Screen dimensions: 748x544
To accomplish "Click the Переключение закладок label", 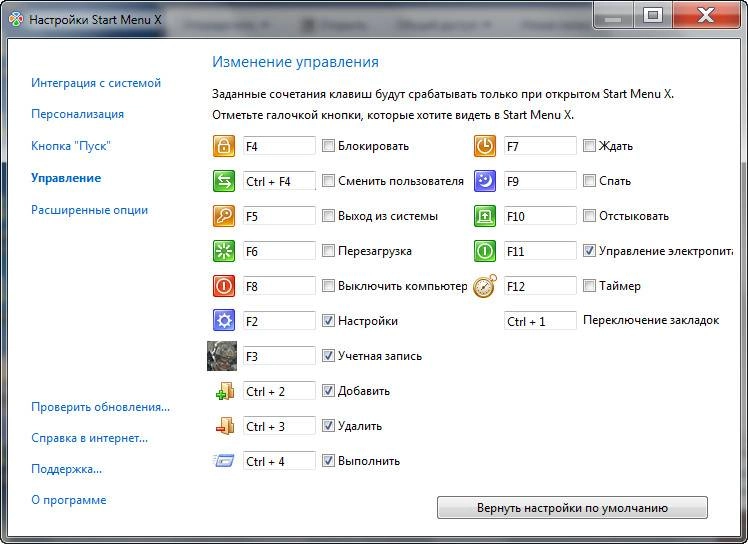I will (651, 320).
